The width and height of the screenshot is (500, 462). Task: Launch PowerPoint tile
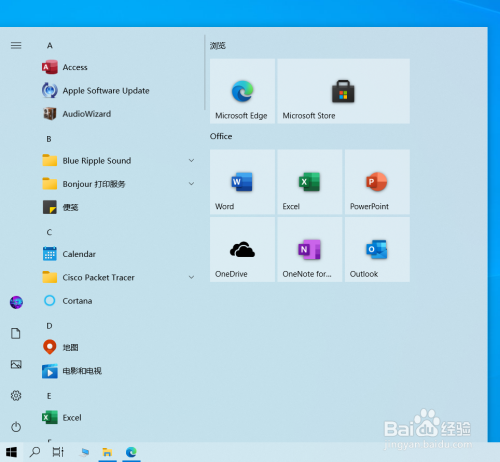click(377, 182)
